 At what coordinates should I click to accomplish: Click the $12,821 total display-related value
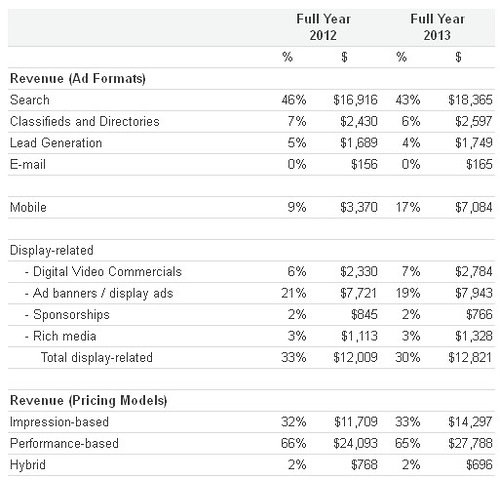[470, 358]
